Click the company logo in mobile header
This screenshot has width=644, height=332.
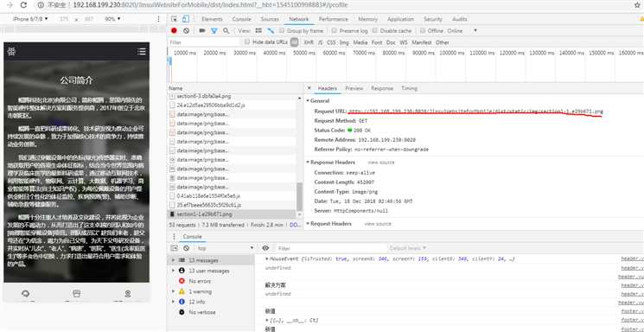click(x=12, y=51)
